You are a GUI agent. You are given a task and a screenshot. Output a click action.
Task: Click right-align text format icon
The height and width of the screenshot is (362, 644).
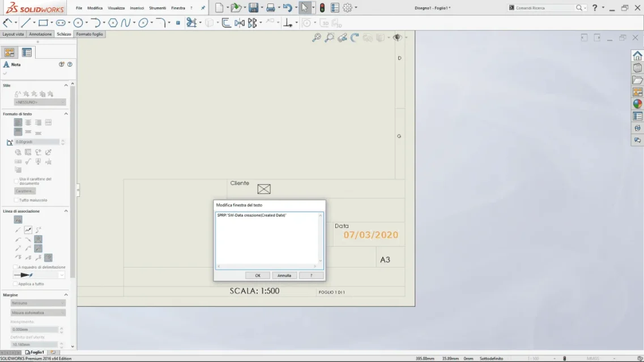click(38, 123)
